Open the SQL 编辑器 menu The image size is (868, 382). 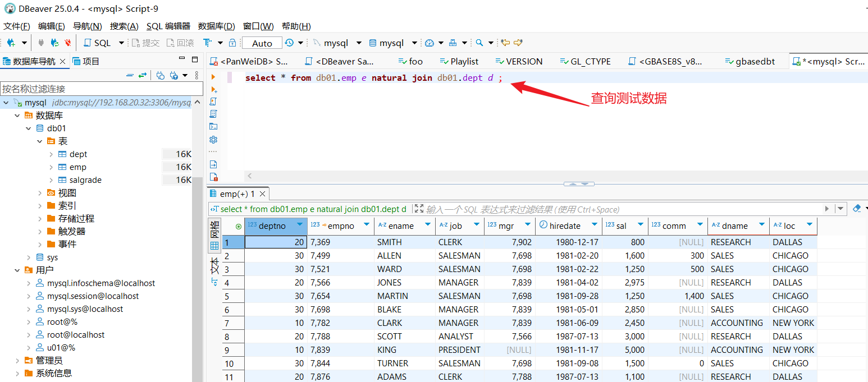[x=168, y=26]
